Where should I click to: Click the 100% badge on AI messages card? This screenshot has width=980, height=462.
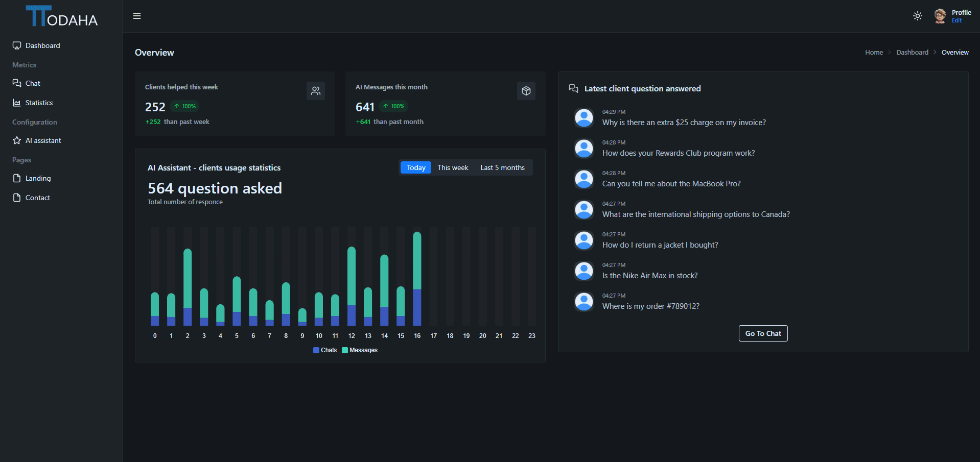pyautogui.click(x=393, y=106)
